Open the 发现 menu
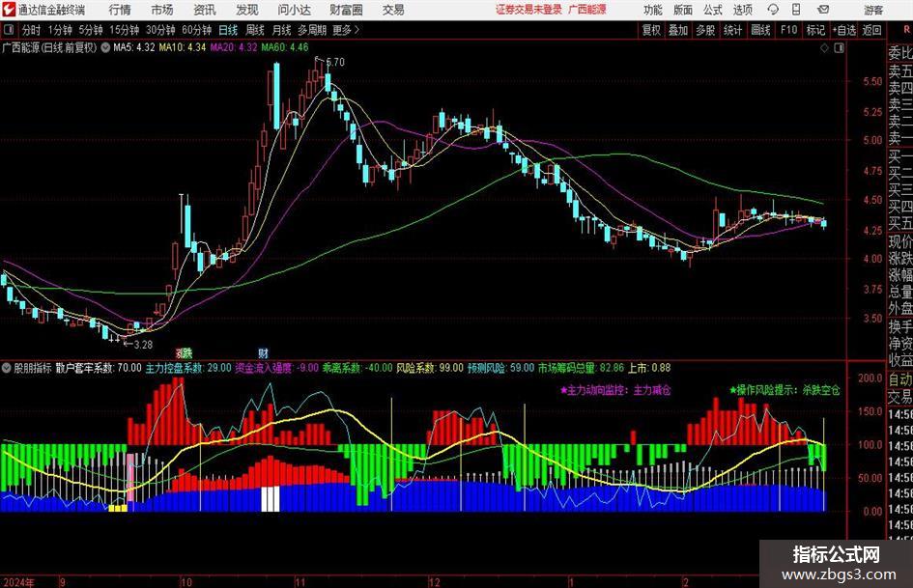This screenshot has width=913, height=588. [247, 10]
